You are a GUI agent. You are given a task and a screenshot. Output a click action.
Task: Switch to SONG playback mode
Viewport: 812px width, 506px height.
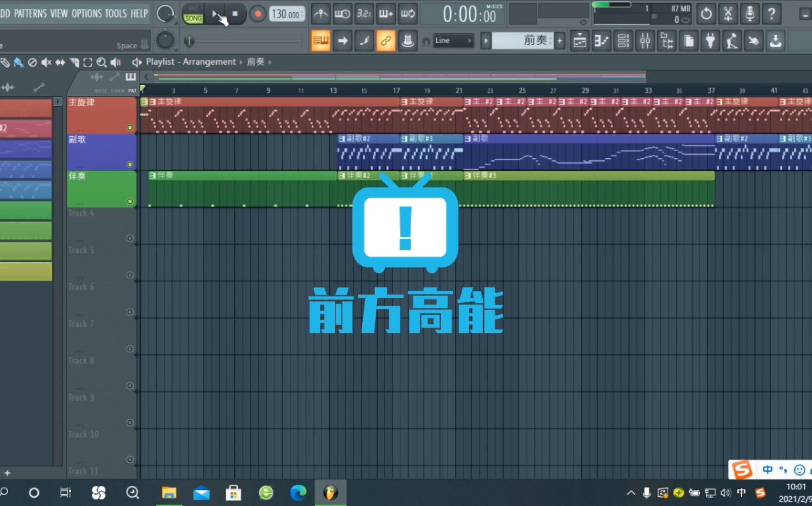click(193, 18)
